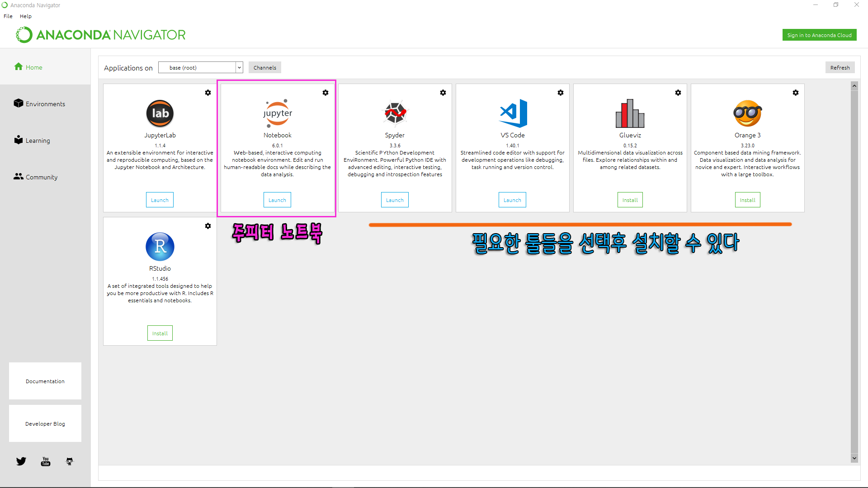Viewport: 868px width, 488px height.
Task: Open the Documentation link box
Action: (45, 381)
